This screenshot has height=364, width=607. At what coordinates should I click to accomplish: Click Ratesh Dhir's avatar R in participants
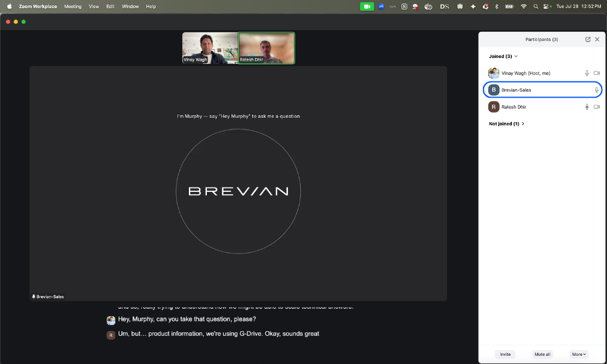[x=494, y=107]
